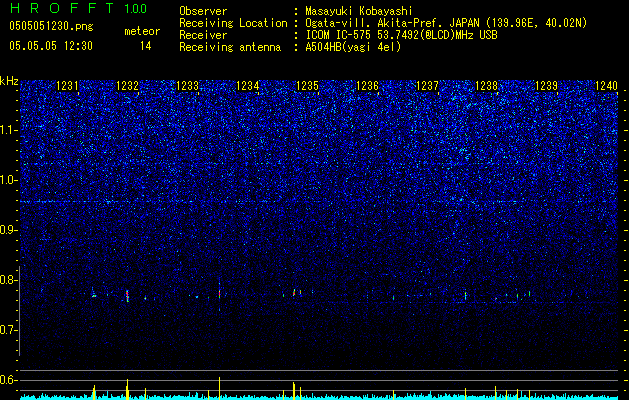Click the 1236 time marker
The width and height of the screenshot is (629, 400).
(x=367, y=86)
